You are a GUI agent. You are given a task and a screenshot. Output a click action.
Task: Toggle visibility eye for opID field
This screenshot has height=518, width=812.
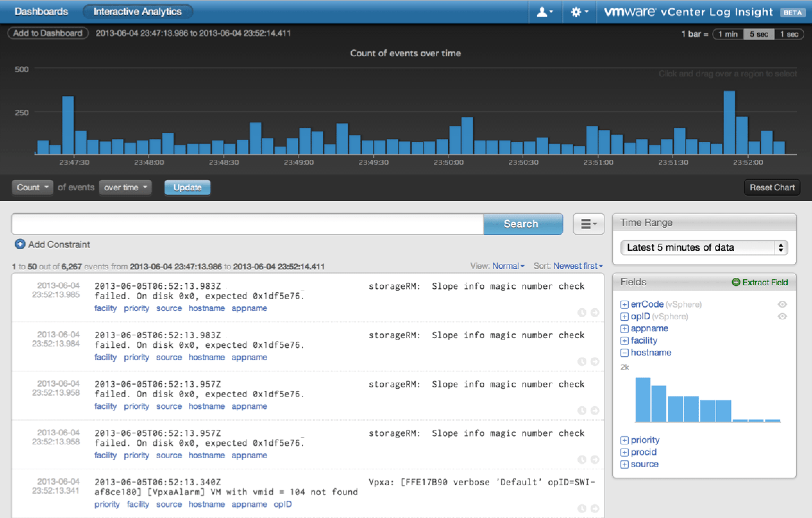[x=782, y=317]
